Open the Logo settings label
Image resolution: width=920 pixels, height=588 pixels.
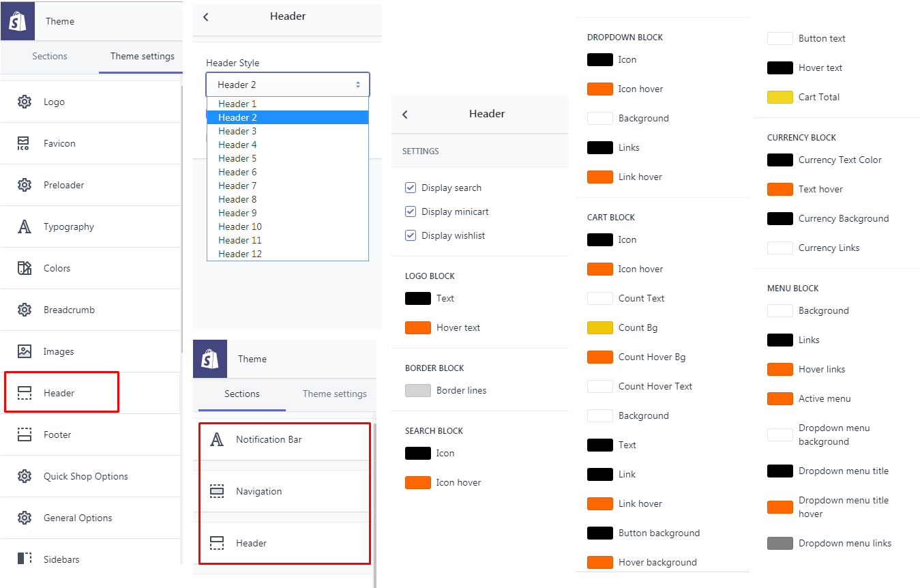(54, 102)
